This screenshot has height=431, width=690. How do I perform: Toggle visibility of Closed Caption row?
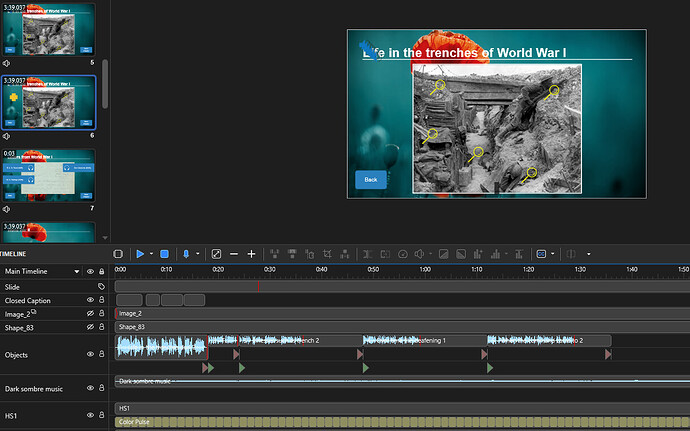click(91, 300)
